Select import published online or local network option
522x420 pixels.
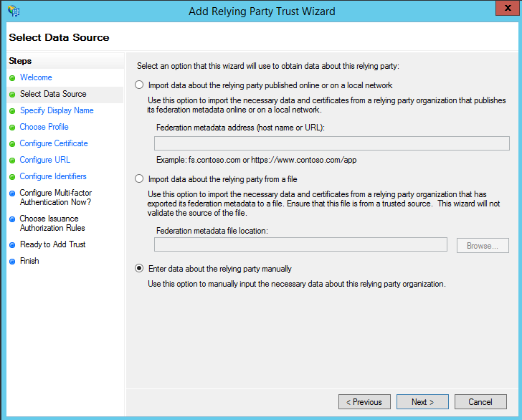[x=139, y=85]
